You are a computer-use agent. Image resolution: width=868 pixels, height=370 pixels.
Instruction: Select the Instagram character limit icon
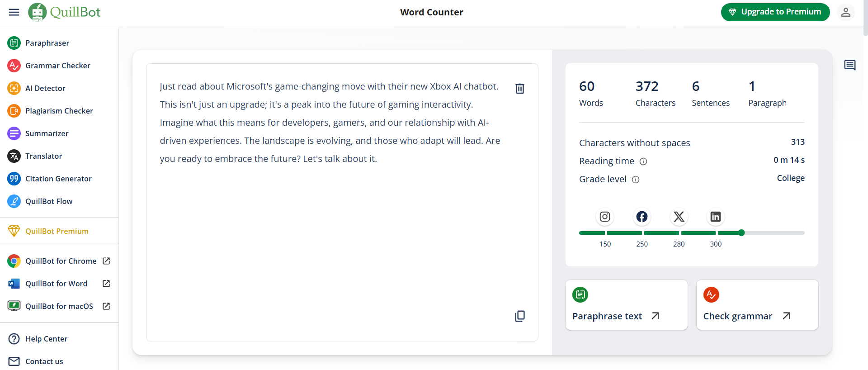coord(605,217)
